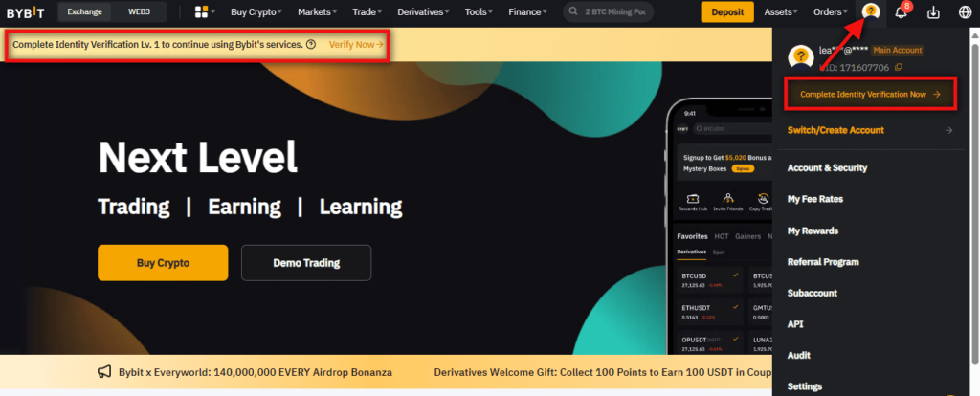Click the Demo Trading button
The width and height of the screenshot is (980, 396).
click(306, 262)
